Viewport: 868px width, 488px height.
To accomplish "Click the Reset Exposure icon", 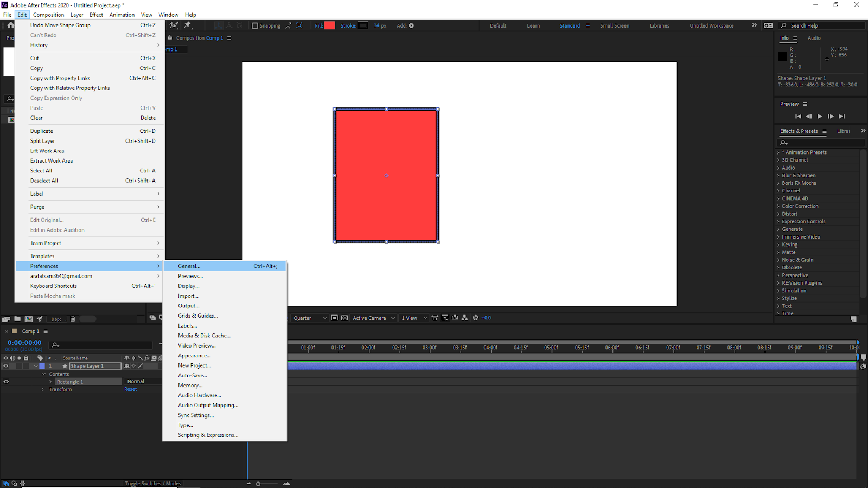I will tap(475, 318).
